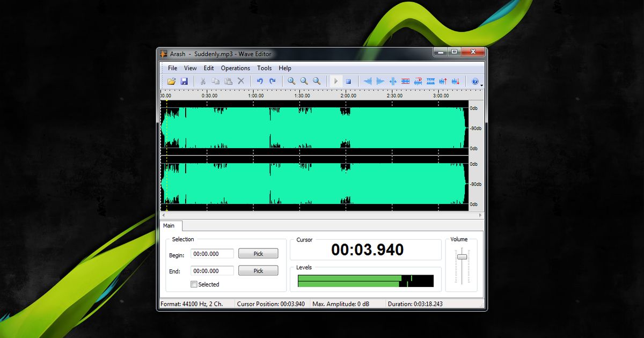The height and width of the screenshot is (338, 644).
Task: Open an audio file with the folder icon
Action: [172, 81]
